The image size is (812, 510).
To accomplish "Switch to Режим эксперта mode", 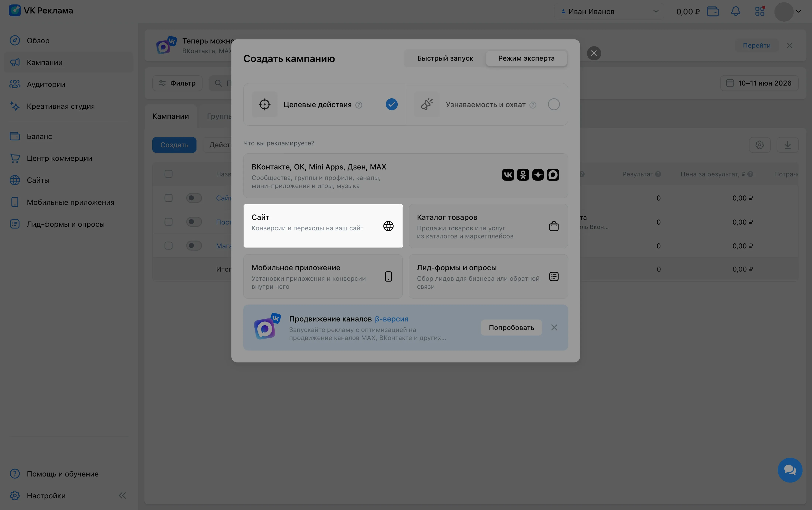I will coord(526,58).
